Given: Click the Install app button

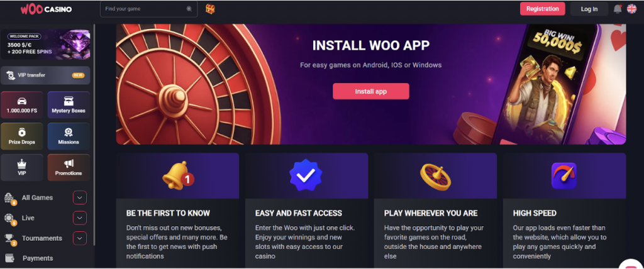Looking at the screenshot, I should point(371,91).
